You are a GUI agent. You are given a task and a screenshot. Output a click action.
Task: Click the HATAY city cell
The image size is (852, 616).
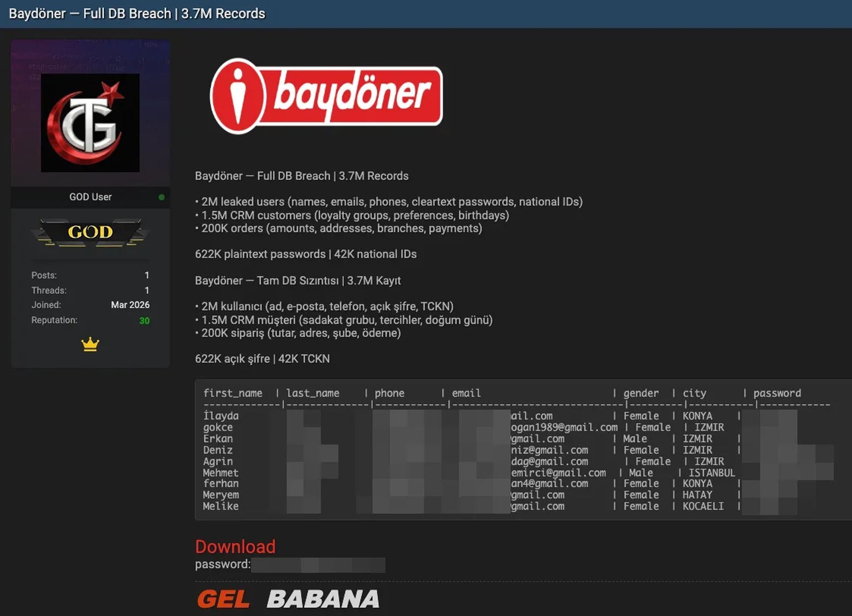[x=697, y=495]
